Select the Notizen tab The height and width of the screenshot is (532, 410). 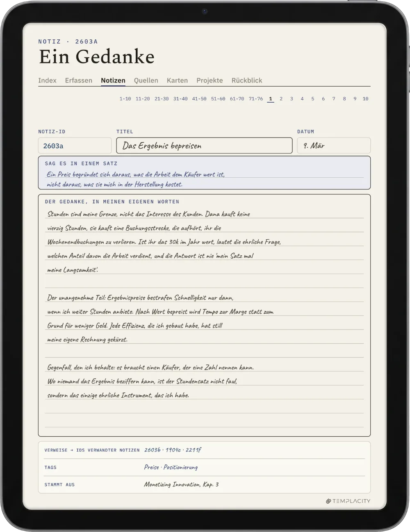point(113,80)
